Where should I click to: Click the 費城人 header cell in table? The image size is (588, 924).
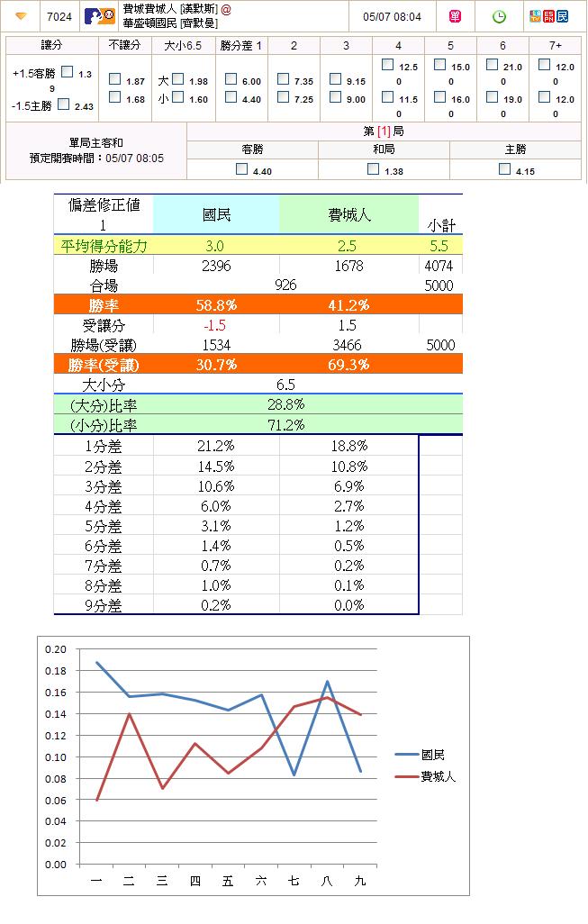(x=349, y=214)
